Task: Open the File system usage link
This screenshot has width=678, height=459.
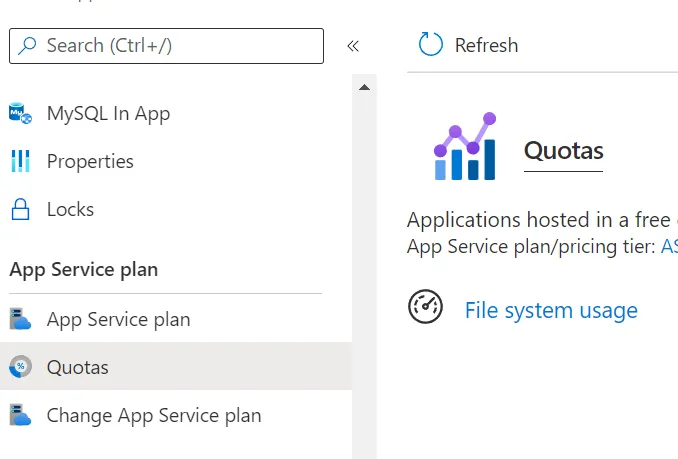Action: pos(551,311)
